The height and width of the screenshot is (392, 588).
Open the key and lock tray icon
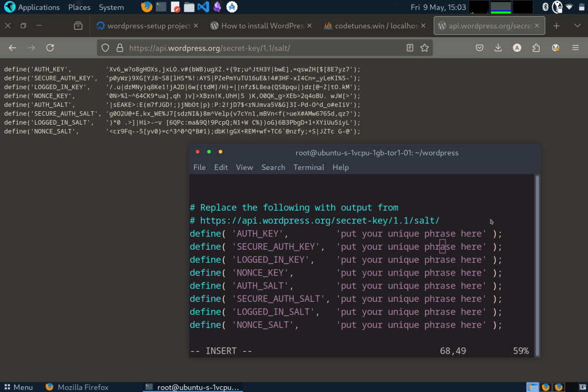[x=557, y=7]
